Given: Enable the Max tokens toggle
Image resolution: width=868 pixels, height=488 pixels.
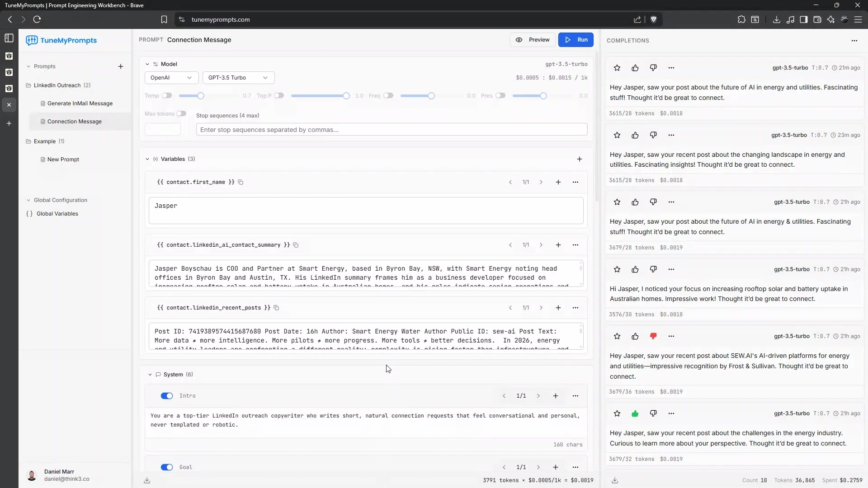Looking at the screenshot, I should tap(181, 114).
